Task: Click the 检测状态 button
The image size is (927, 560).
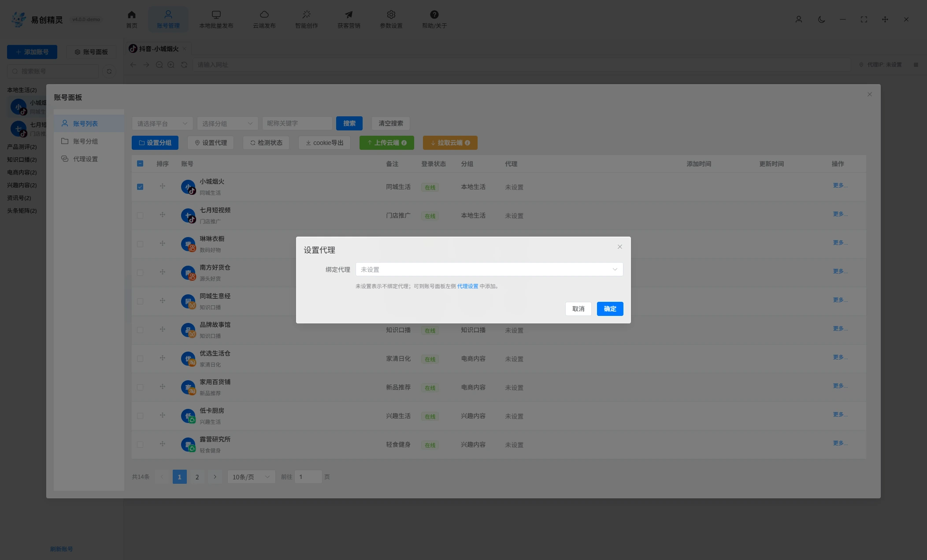Action: tap(266, 143)
